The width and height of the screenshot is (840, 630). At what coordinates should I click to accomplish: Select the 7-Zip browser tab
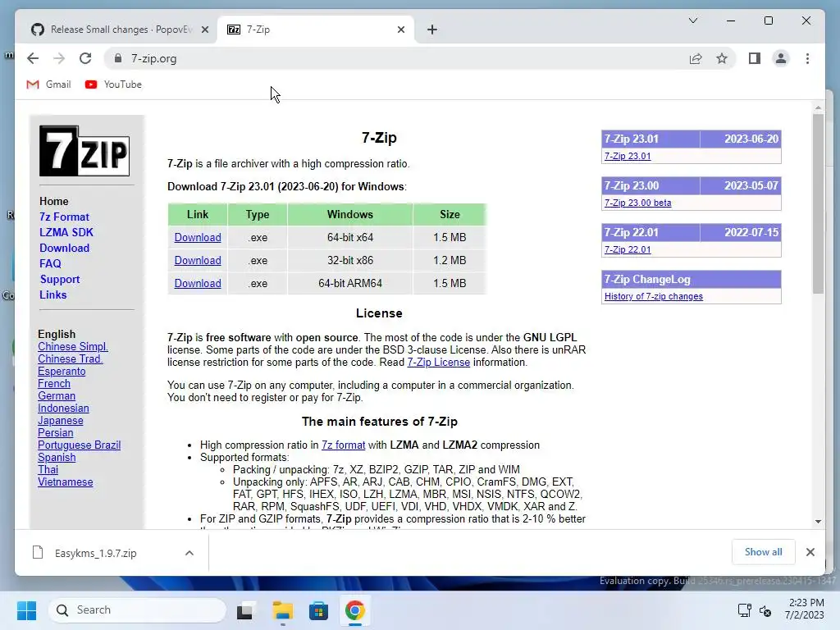(316, 30)
